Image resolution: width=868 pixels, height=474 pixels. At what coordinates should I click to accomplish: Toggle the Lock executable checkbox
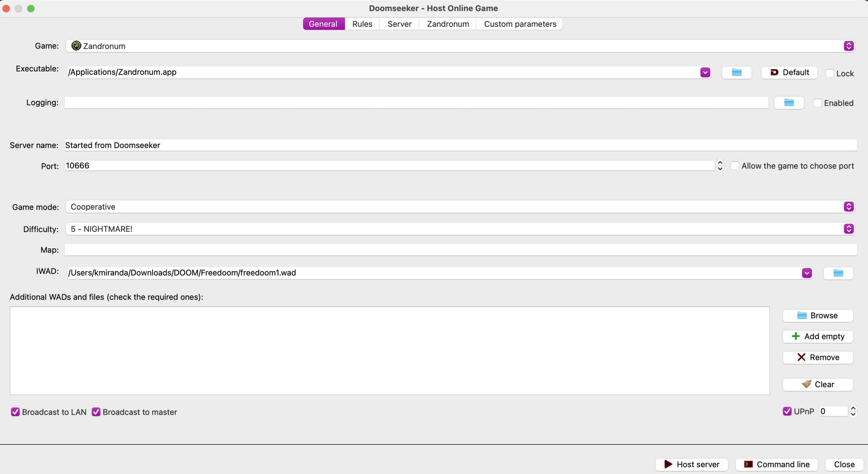[x=829, y=74]
